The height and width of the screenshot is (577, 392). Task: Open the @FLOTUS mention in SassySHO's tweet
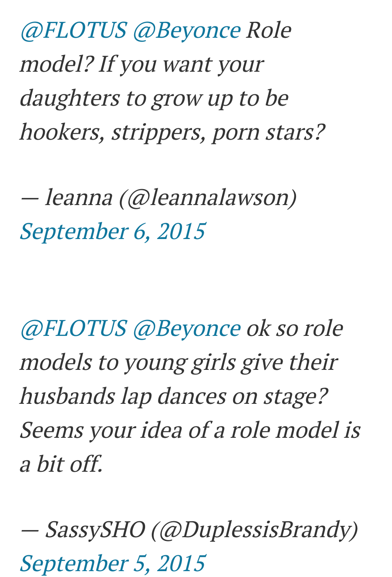73,328
